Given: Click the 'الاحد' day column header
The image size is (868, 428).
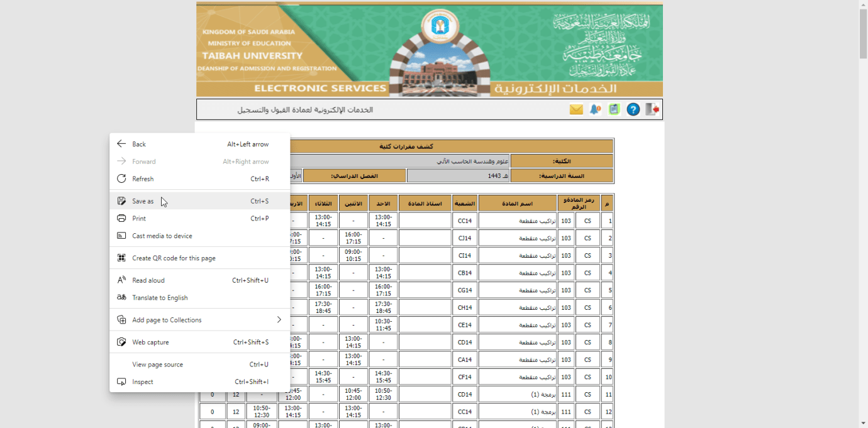Looking at the screenshot, I should (x=383, y=203).
